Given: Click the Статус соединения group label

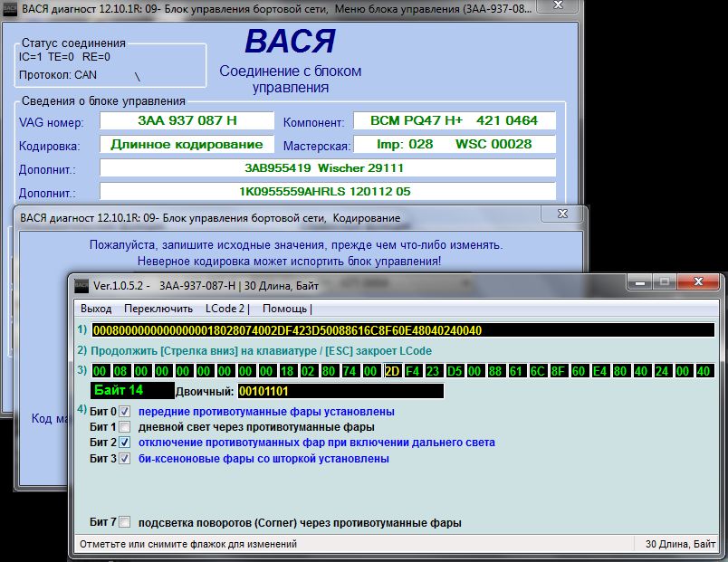Looking at the screenshot, I should 73,43.
